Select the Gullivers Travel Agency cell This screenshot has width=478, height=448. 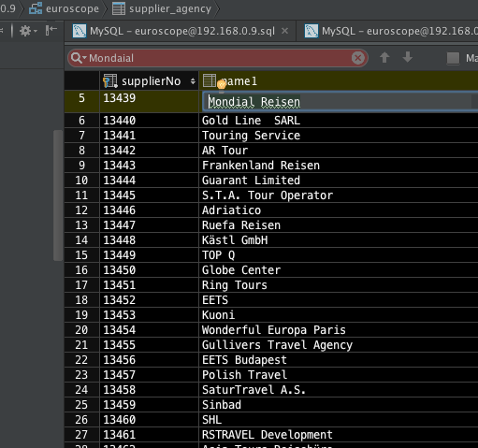click(x=339, y=345)
